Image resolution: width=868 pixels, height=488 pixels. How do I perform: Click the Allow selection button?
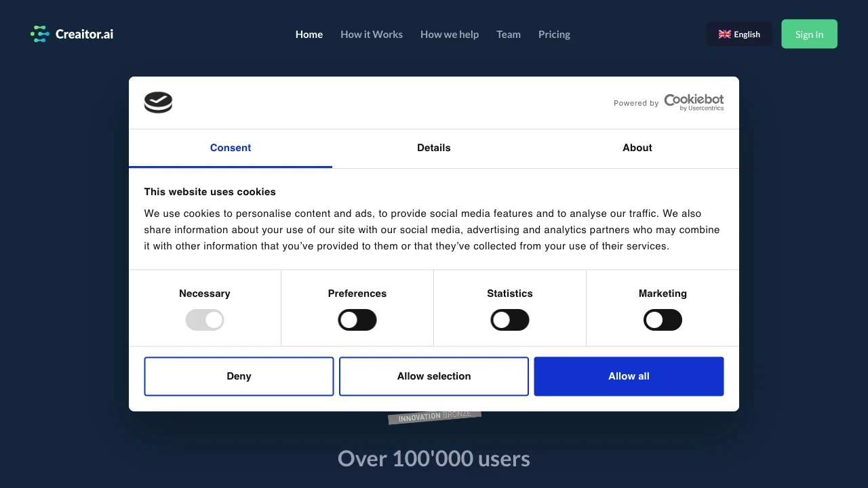[x=434, y=375]
